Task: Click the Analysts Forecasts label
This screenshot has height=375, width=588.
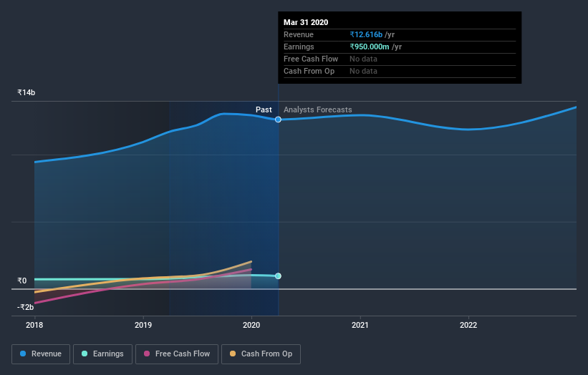Action: point(317,109)
